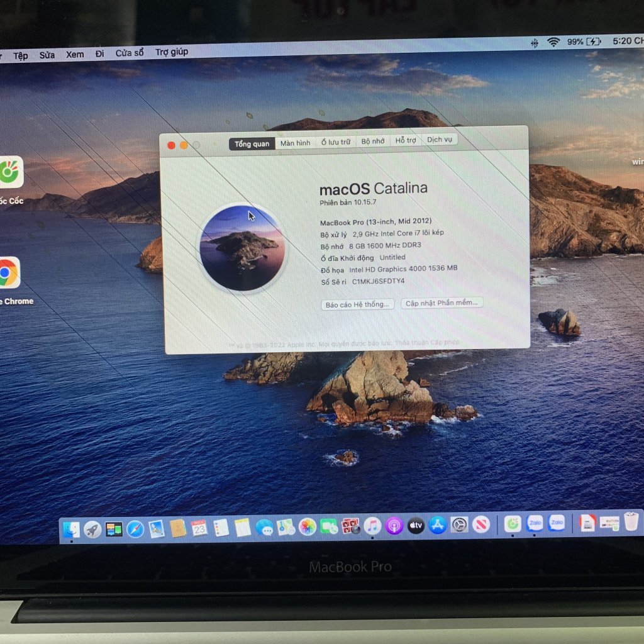Viewport: 644px width, 644px height.
Task: Open Cốc Cốc browser icon in Dock
Action: [513, 524]
